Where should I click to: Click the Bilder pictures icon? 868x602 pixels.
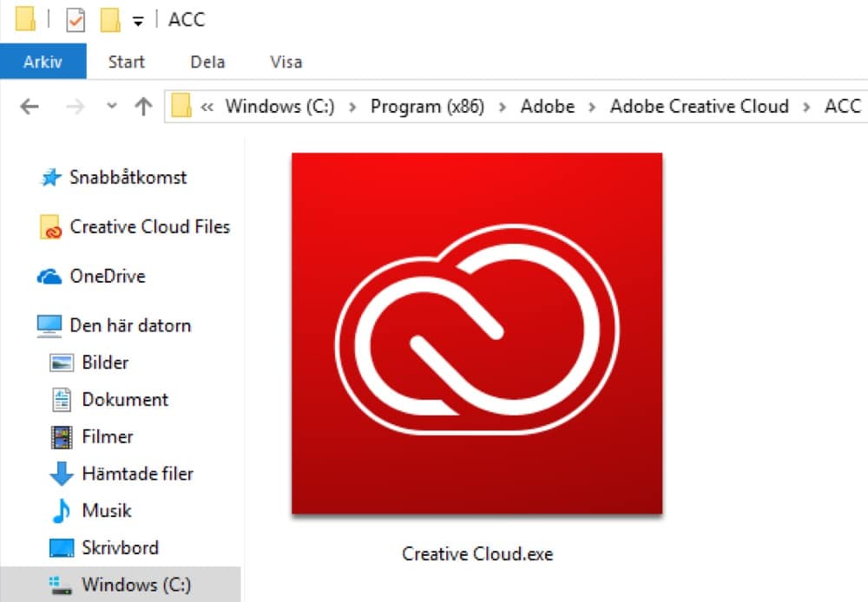tap(62, 363)
